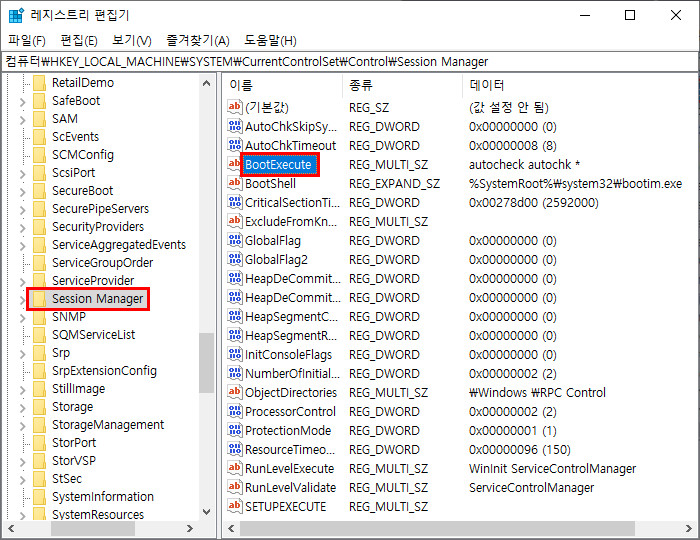Select the HeapSegmentC... value name

[291, 316]
